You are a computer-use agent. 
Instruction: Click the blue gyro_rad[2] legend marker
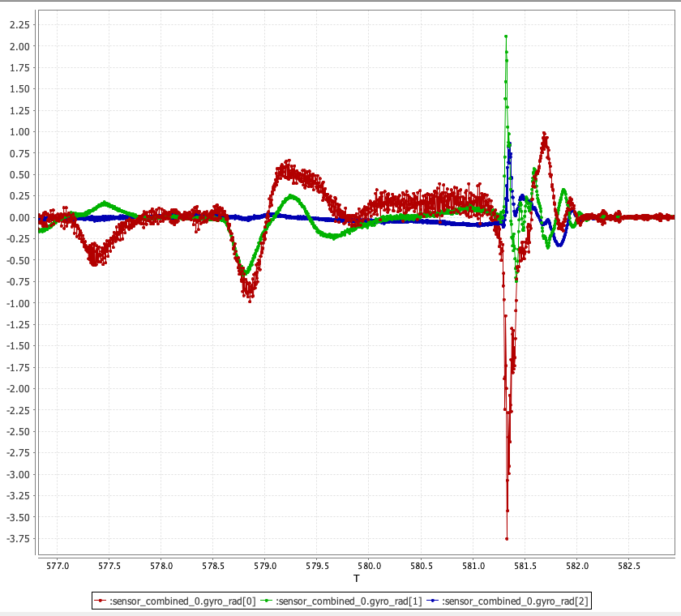pyautogui.click(x=433, y=601)
